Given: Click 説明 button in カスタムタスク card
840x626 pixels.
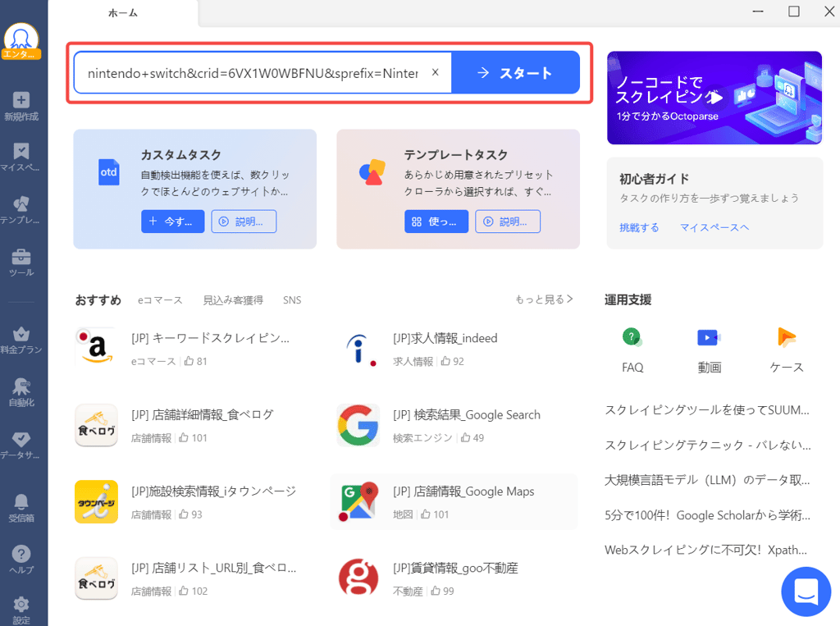Looking at the screenshot, I should 244,222.
